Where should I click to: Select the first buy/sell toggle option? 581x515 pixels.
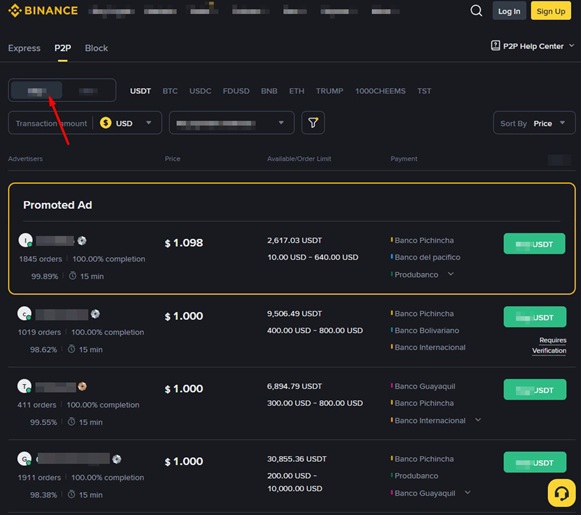36,90
